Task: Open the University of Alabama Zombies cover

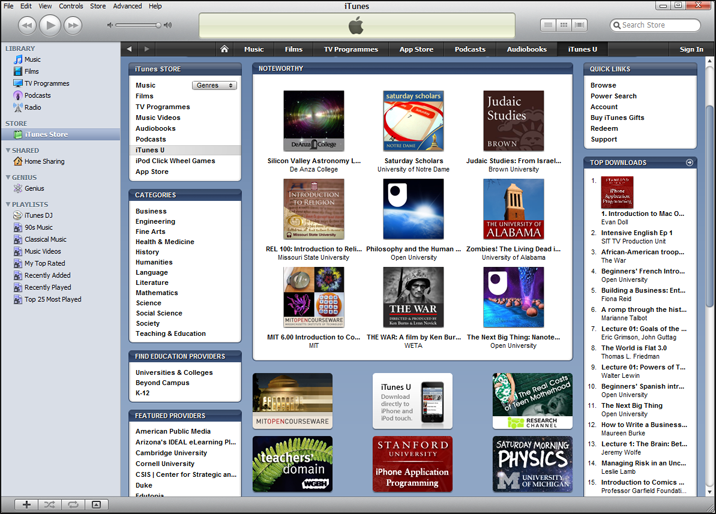Action: coord(513,209)
